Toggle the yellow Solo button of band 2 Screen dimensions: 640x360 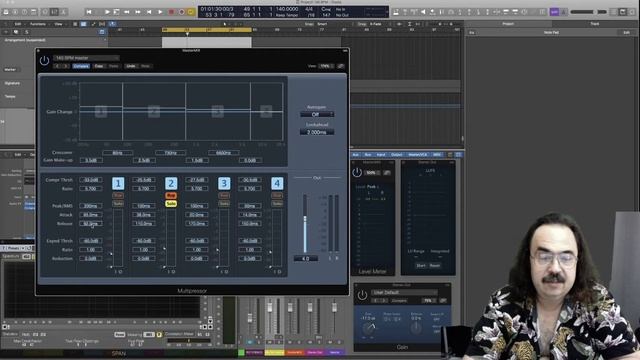point(171,203)
